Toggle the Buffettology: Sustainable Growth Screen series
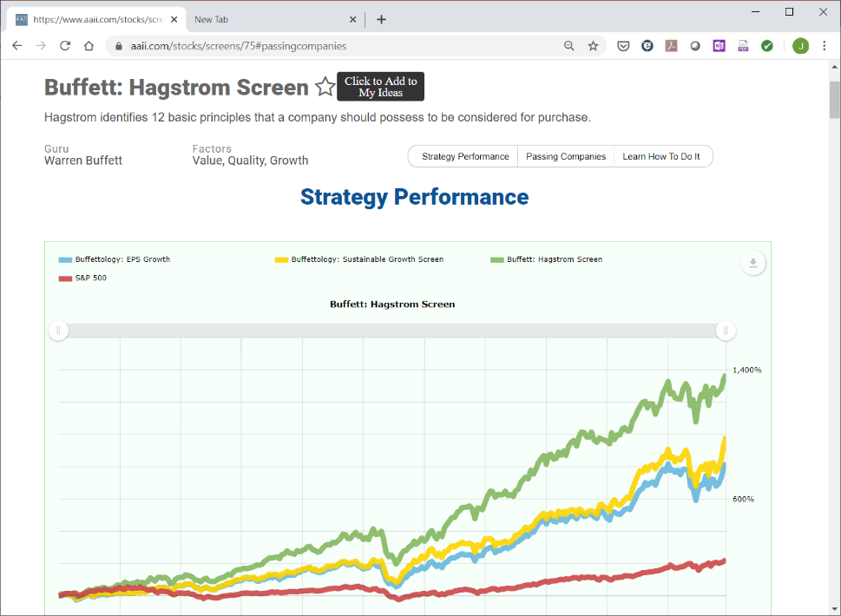 (x=359, y=259)
